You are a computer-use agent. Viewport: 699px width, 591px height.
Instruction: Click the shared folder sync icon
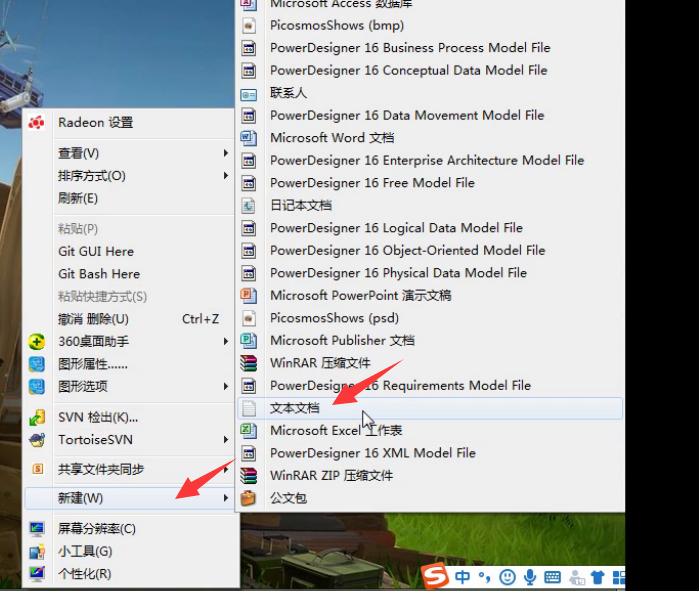click(x=38, y=469)
